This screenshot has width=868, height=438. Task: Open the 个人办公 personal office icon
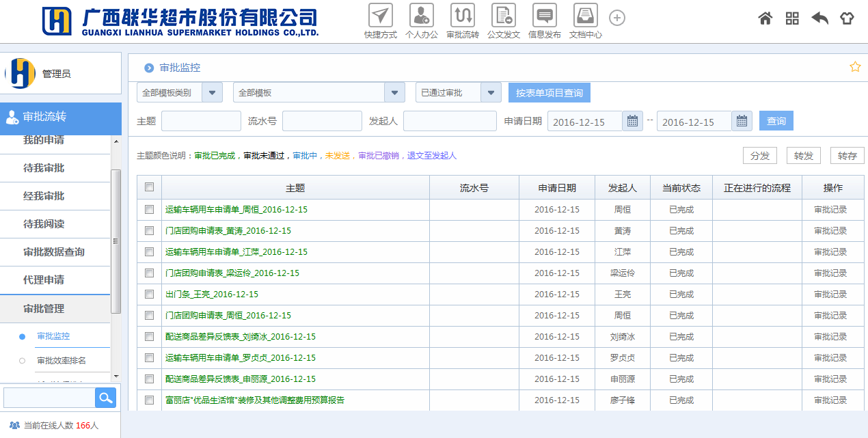pyautogui.click(x=422, y=16)
